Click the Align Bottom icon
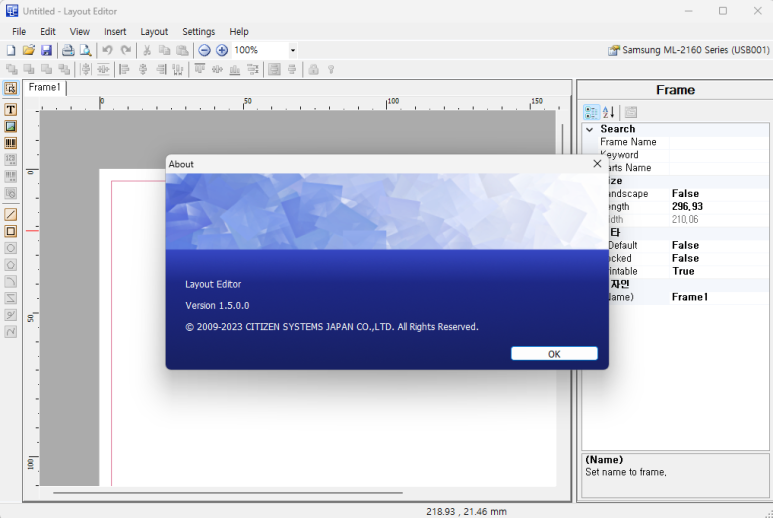Viewport: 773px width, 518px height. point(235,69)
